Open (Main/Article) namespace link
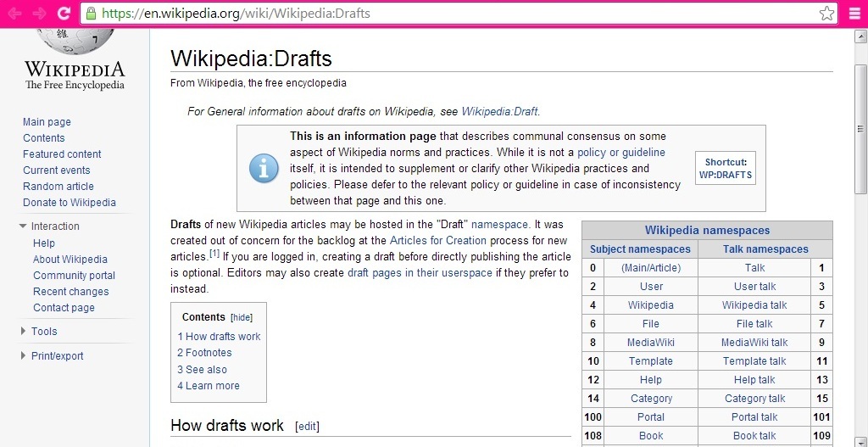Viewport: 868px width, 447px height. point(651,268)
